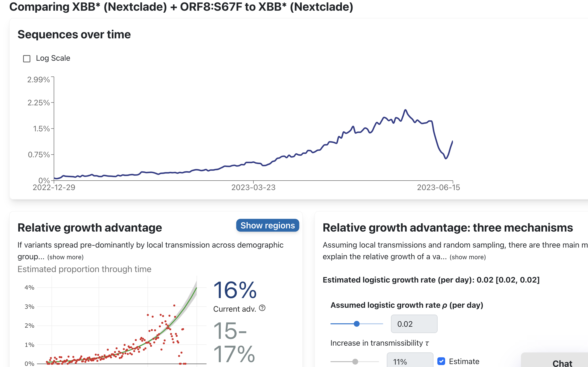Viewport: 588px width, 367px height.
Task: Click the 2023-03-23 date axis label
Action: pyautogui.click(x=253, y=187)
